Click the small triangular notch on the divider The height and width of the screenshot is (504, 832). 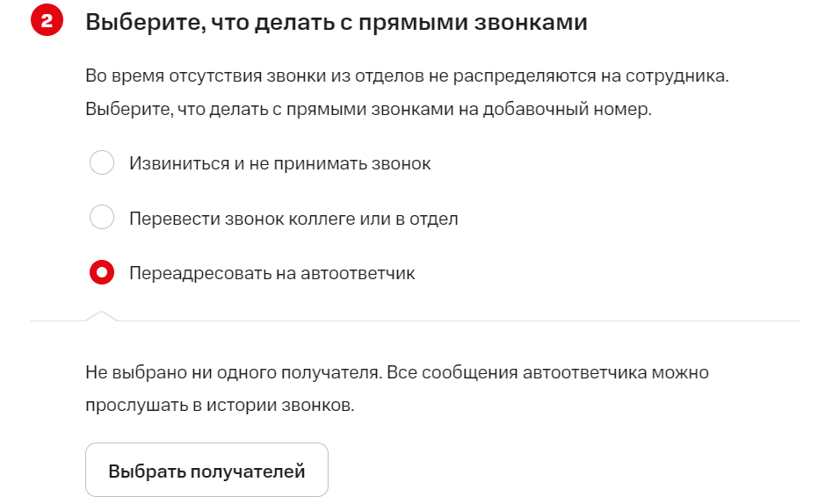(x=102, y=315)
